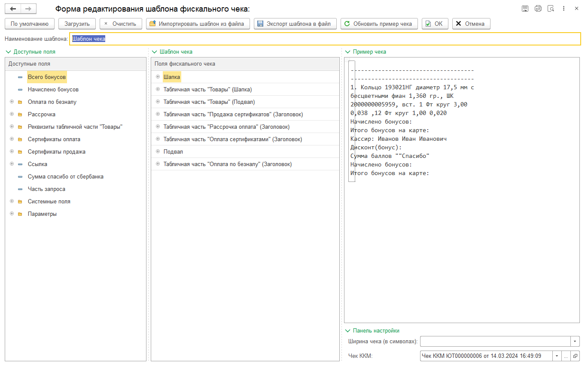Expand the Ссылка tree node
This screenshot has height=366, width=588.
point(12,164)
